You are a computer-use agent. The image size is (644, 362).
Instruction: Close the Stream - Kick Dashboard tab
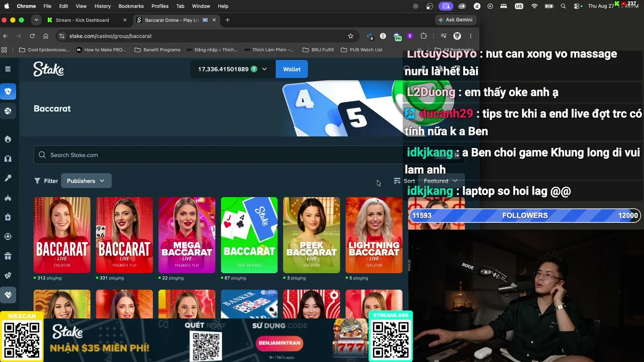click(125, 20)
